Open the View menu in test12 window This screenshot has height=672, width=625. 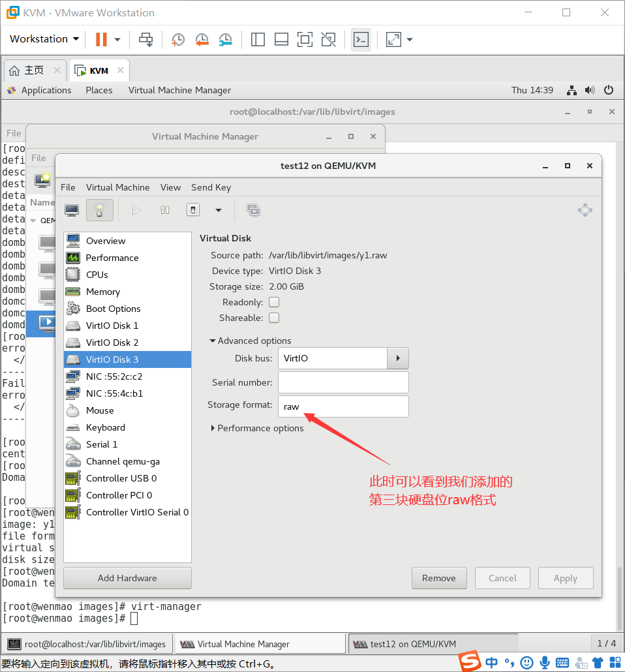[171, 187]
